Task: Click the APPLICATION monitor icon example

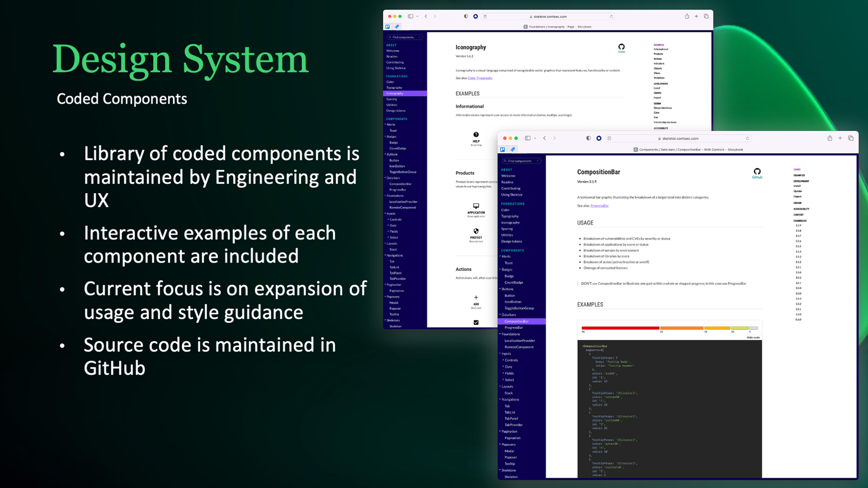Action: [x=476, y=206]
